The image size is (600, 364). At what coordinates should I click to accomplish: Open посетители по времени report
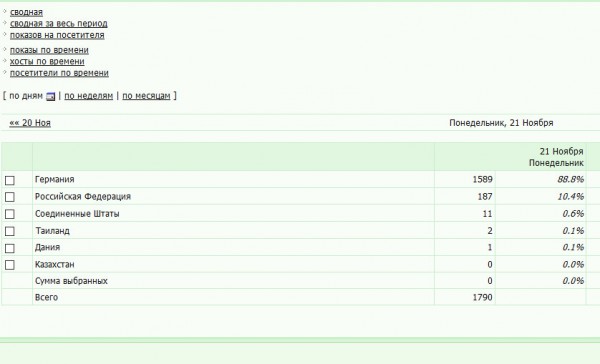pos(59,73)
